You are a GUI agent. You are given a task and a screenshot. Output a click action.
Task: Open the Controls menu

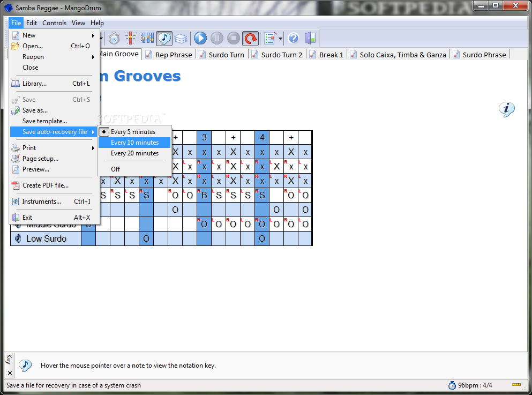click(54, 23)
